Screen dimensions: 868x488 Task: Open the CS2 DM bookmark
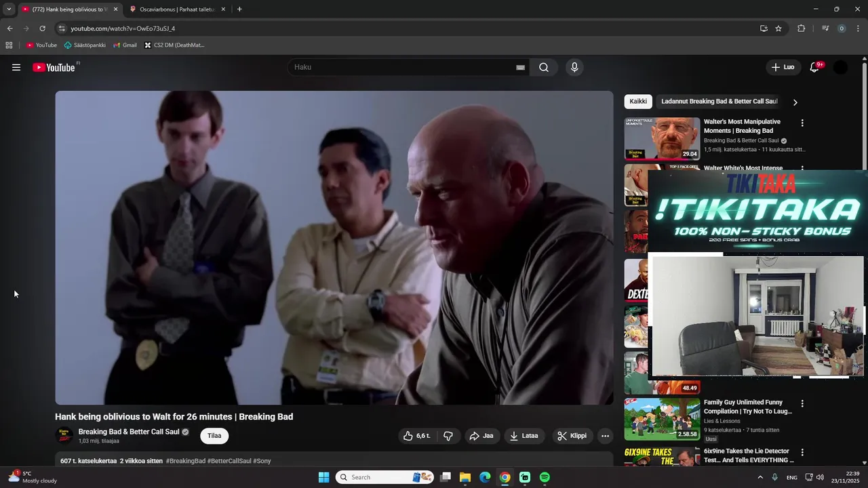click(x=174, y=45)
